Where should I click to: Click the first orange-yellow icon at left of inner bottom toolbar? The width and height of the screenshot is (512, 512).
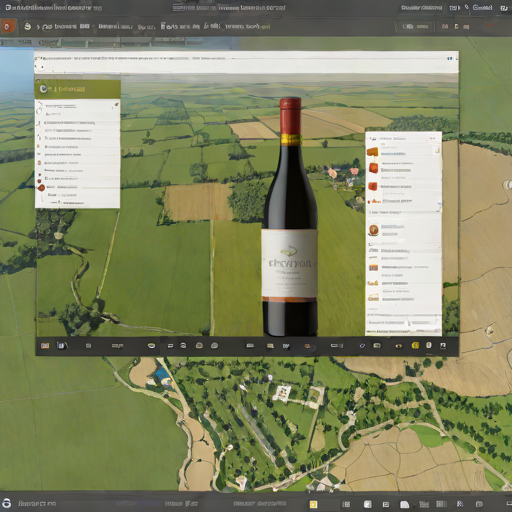pyautogui.click(x=45, y=346)
